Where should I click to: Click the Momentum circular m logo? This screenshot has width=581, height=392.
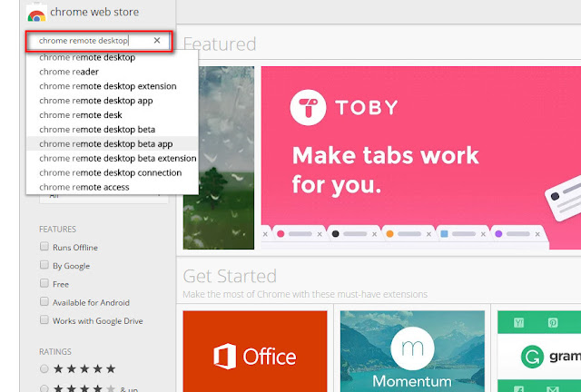coord(412,348)
